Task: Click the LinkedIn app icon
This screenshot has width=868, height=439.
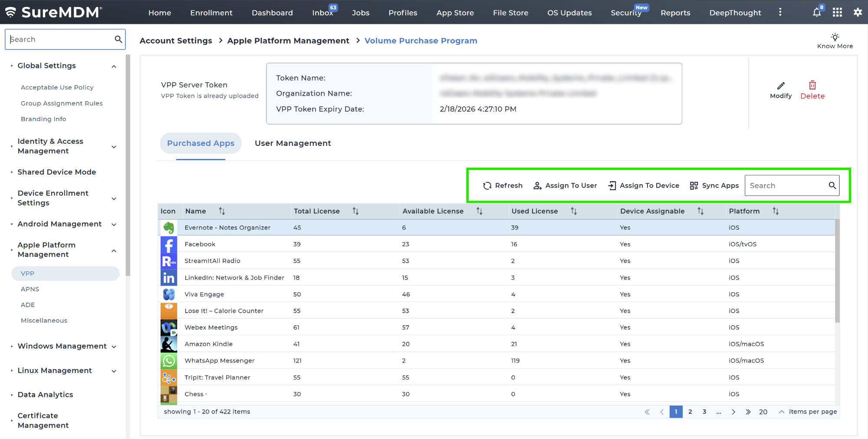Action: point(169,277)
